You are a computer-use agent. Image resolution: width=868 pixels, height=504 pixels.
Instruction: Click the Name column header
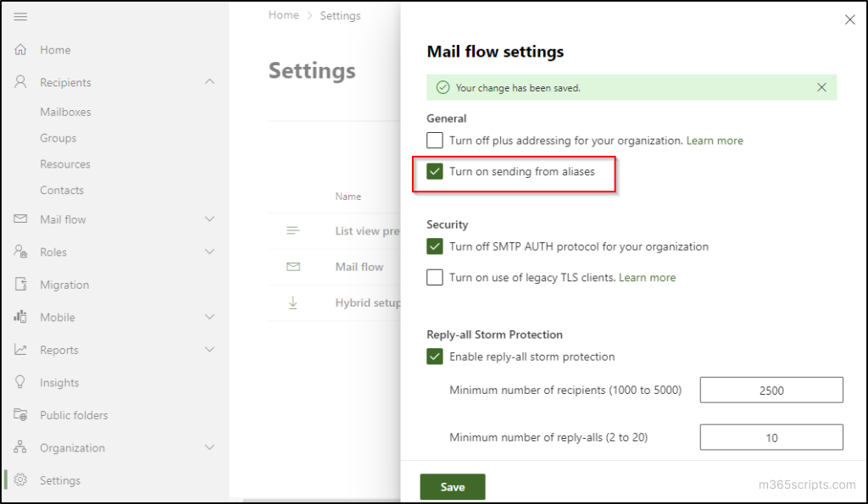[x=348, y=197]
